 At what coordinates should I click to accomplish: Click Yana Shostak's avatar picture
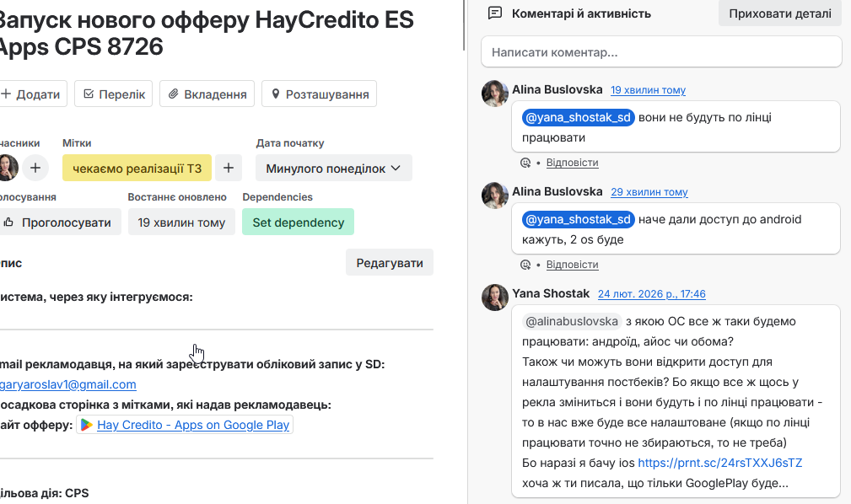(x=494, y=298)
